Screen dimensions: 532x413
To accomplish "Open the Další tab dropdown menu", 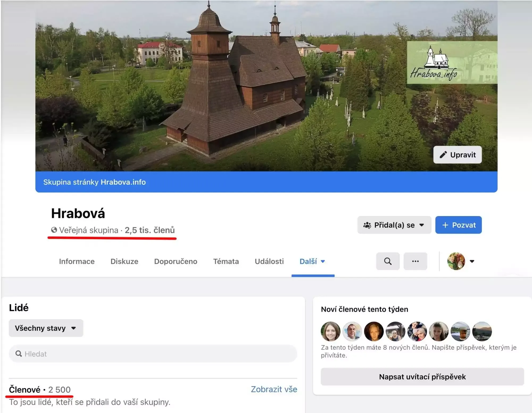I will tap(313, 262).
